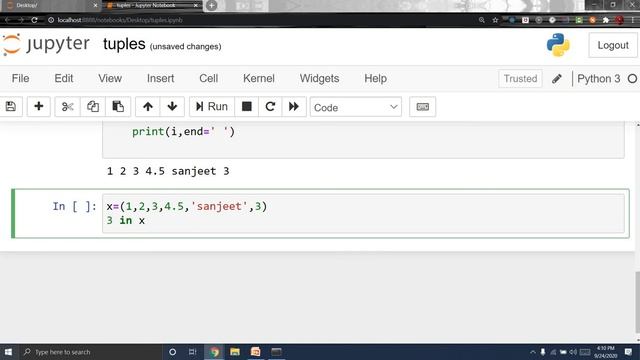Open the volume speaker tray icon
Screen dimensions: 640x360
(573, 352)
